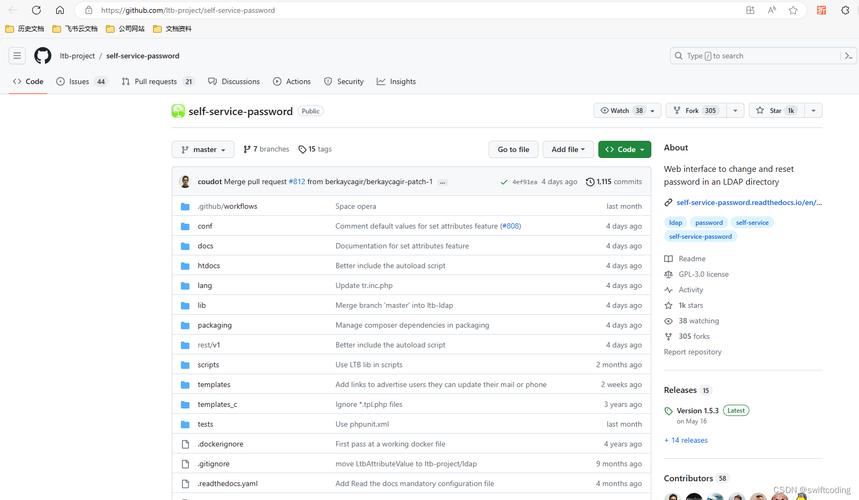
Task: Expand the Fork options arrow
Action: (735, 111)
